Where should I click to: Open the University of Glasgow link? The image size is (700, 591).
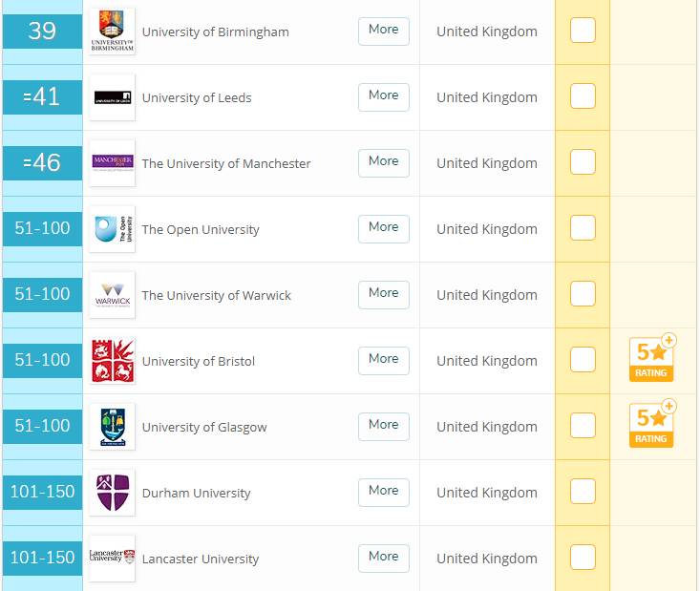tap(204, 428)
